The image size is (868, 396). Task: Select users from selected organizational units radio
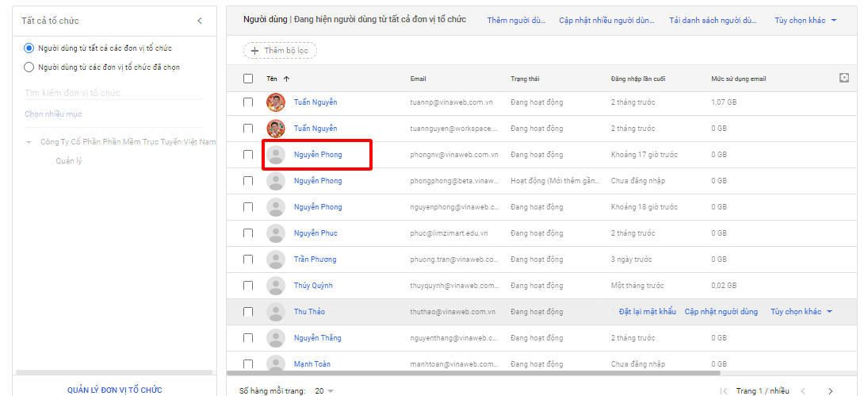(x=29, y=67)
